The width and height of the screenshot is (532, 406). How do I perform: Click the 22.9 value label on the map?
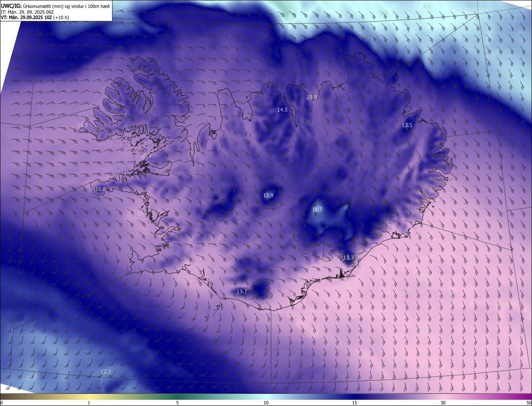pos(312,98)
